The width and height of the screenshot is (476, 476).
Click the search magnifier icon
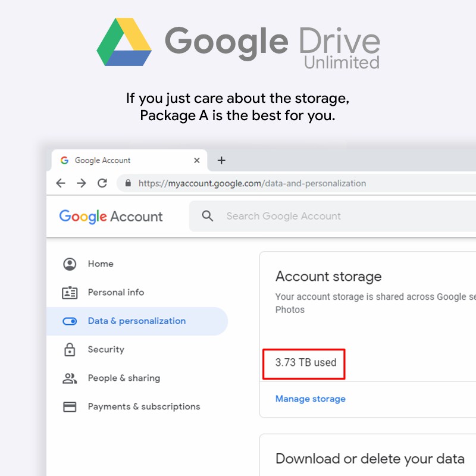[208, 216]
